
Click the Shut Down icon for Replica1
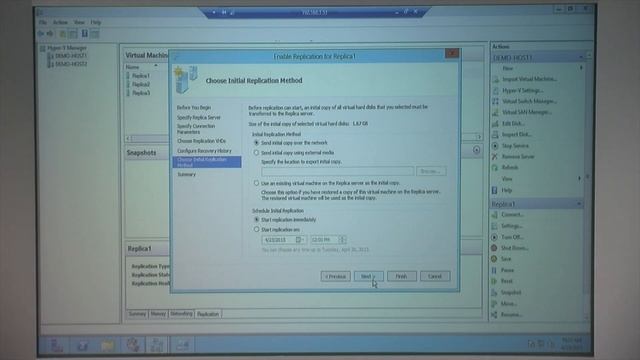coord(494,248)
